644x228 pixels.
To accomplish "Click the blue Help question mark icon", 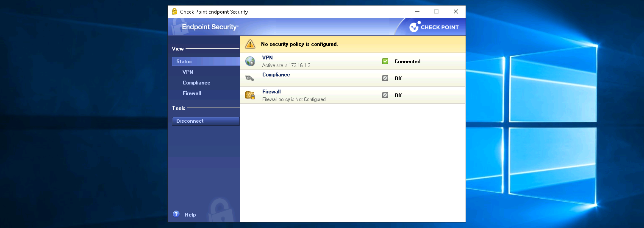I will [x=176, y=214].
